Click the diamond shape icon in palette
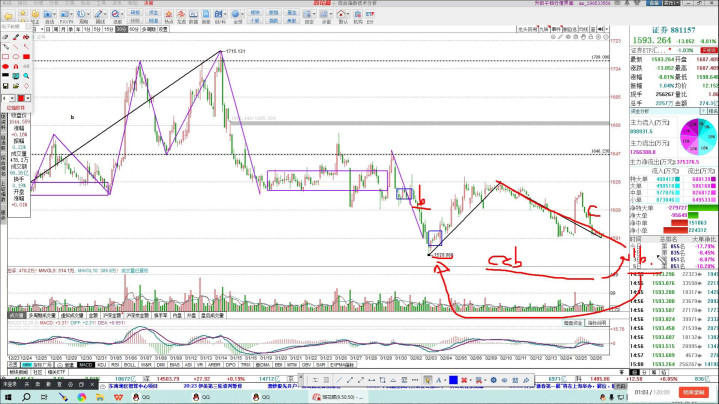Screen dimensions: 719x404 coord(26,86)
